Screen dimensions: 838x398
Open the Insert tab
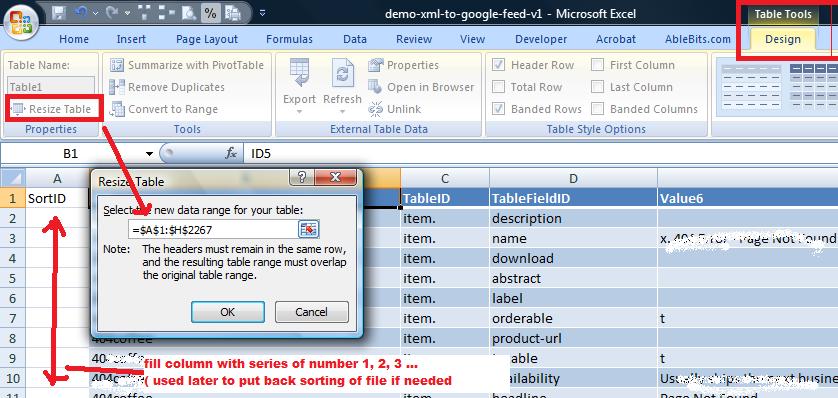(131, 39)
